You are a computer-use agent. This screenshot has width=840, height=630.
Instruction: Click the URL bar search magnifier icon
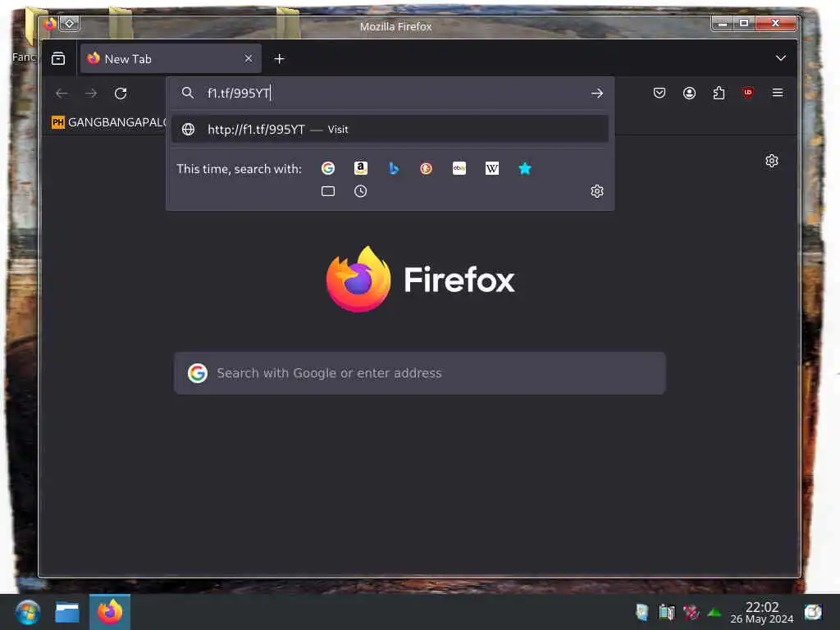tap(188, 93)
